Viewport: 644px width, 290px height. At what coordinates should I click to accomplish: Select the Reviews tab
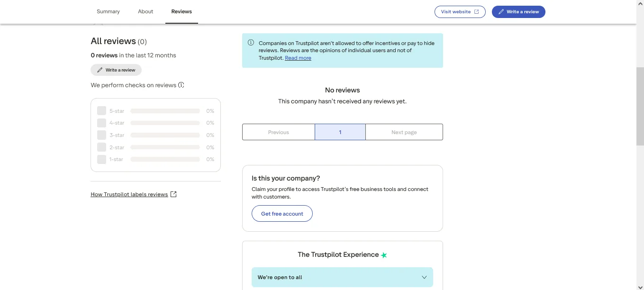(181, 11)
